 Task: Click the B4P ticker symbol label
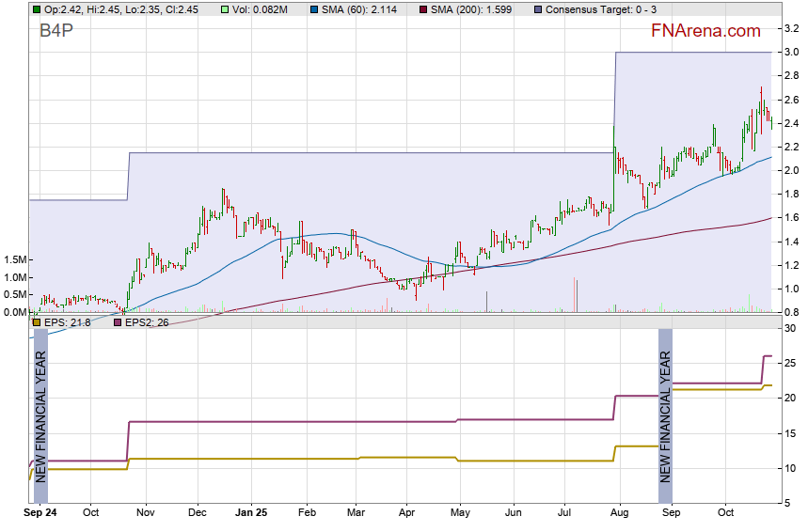coord(57,31)
